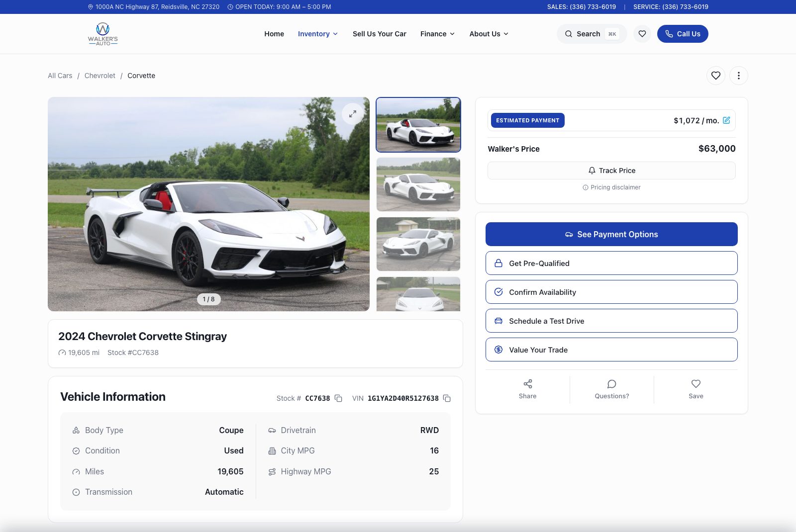Expand the About Us dropdown menu
The height and width of the screenshot is (532, 796).
coord(489,34)
